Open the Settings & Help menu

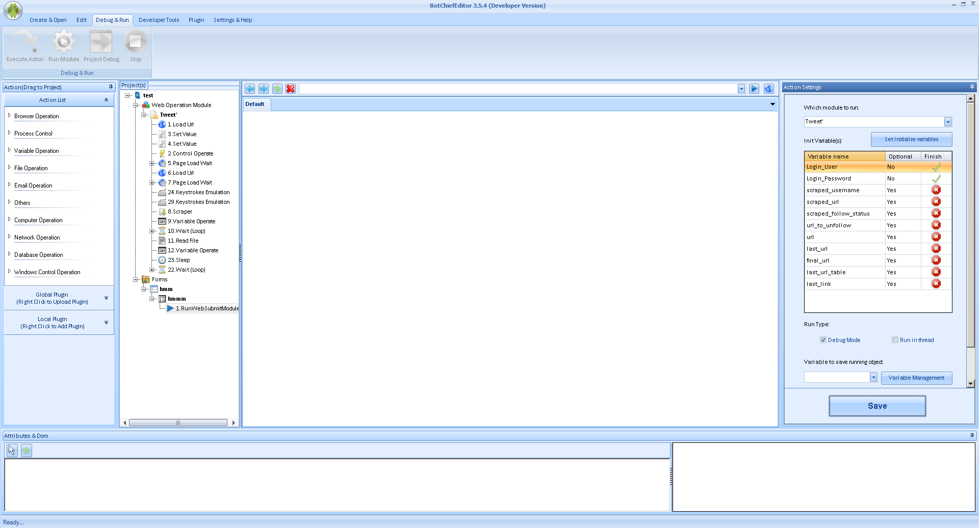tap(233, 20)
